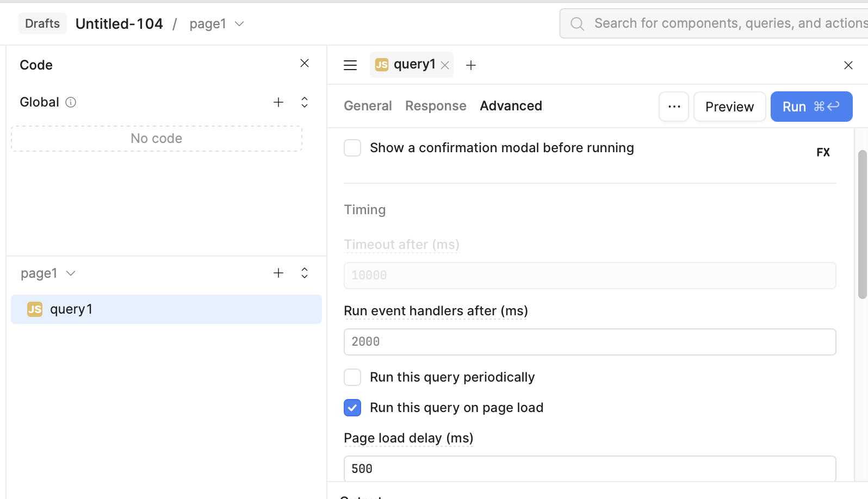Expand or collapse the Global section
The height and width of the screenshot is (499, 868).
305,102
